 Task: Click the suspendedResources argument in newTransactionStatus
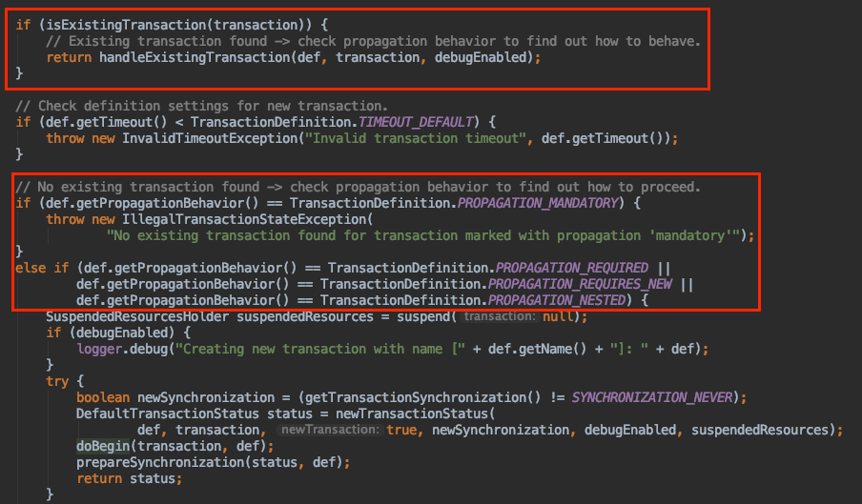pyautogui.click(x=760, y=430)
